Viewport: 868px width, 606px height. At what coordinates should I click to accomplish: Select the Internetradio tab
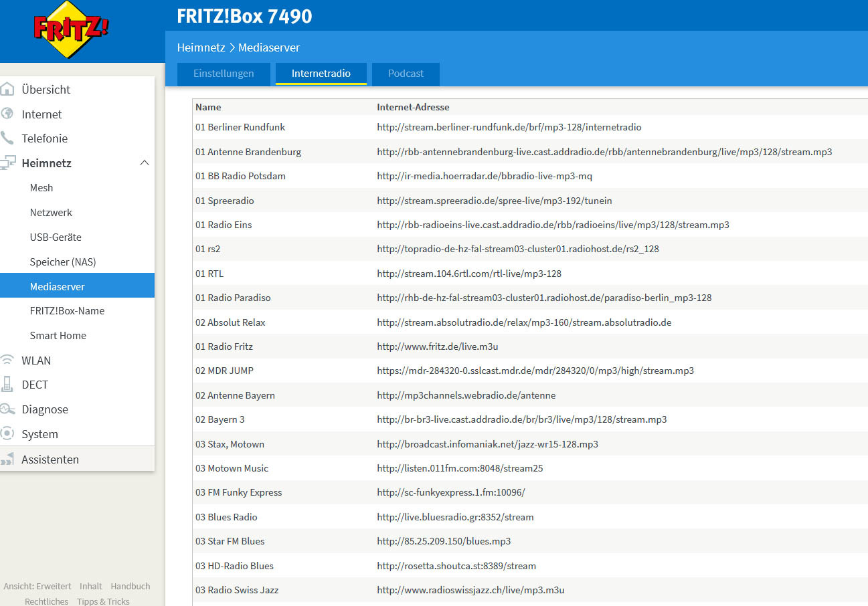pos(321,74)
